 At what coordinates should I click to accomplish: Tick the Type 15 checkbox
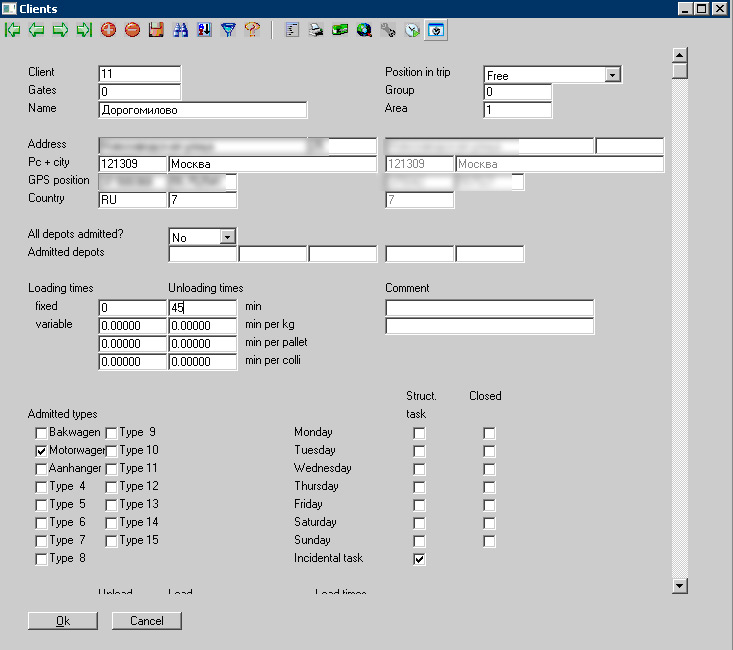pyautogui.click(x=111, y=541)
